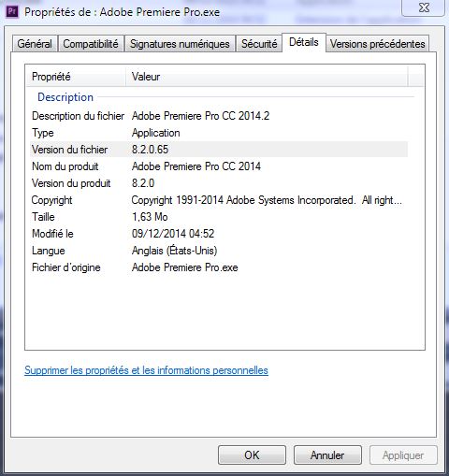Click the Valeur column header

(267, 77)
